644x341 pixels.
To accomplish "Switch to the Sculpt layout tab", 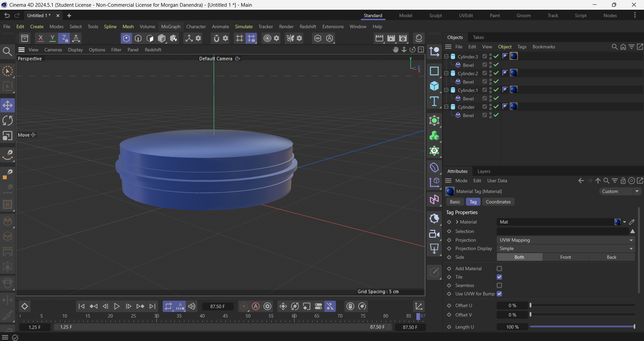I will click(435, 15).
